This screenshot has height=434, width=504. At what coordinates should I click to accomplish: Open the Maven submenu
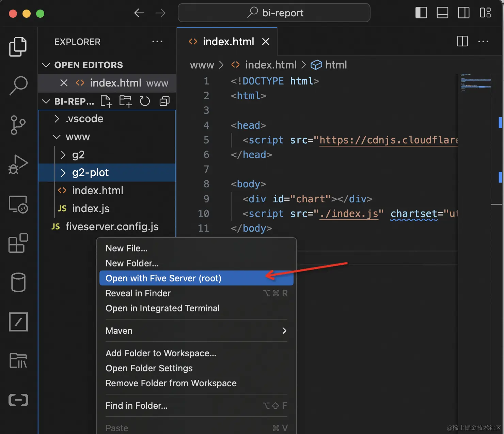196,331
